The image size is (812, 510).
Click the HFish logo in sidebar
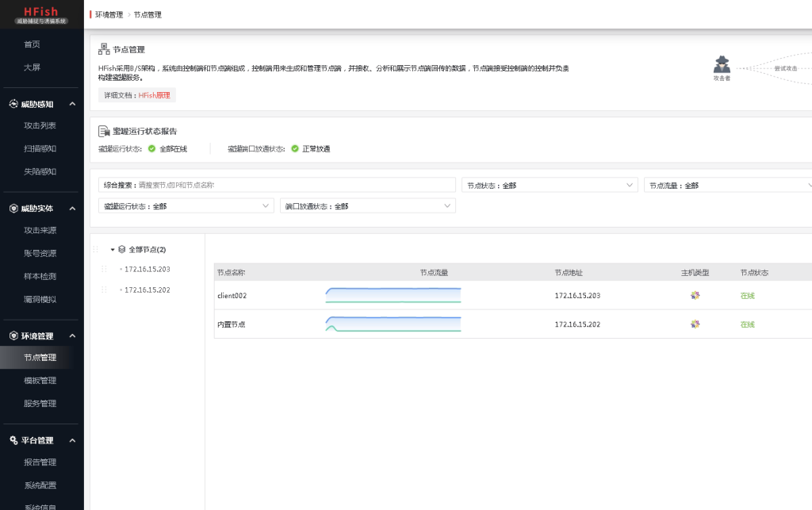click(x=42, y=14)
